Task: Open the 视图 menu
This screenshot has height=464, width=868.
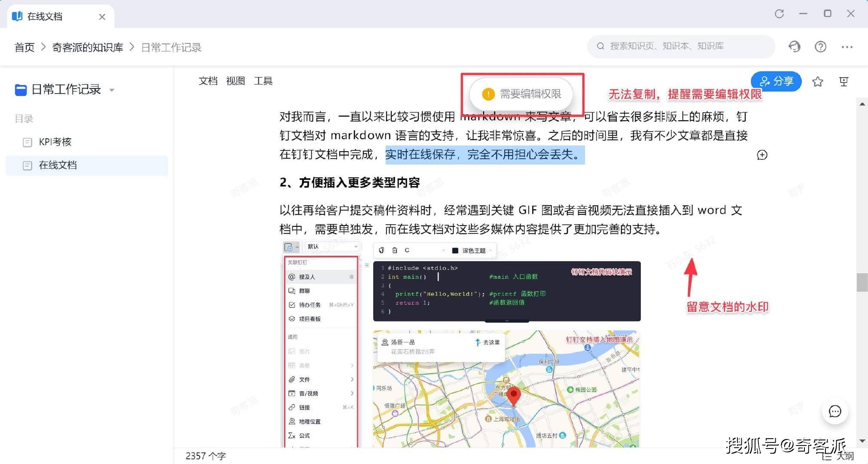Action: 235,81
